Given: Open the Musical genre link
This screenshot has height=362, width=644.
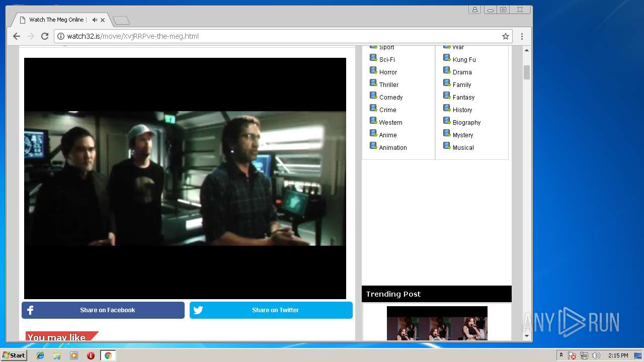Looking at the screenshot, I should (x=463, y=148).
